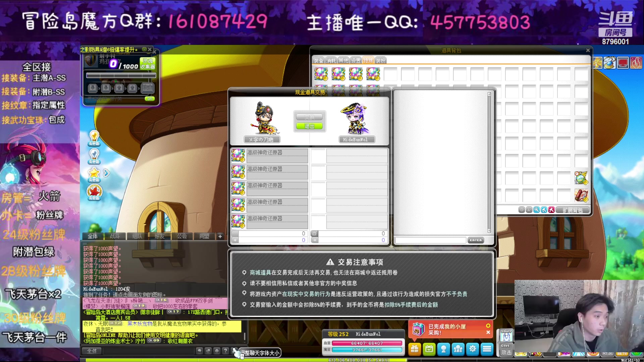Click the red monitor buff icon
The width and height of the screenshot is (644, 362).
(x=623, y=63)
